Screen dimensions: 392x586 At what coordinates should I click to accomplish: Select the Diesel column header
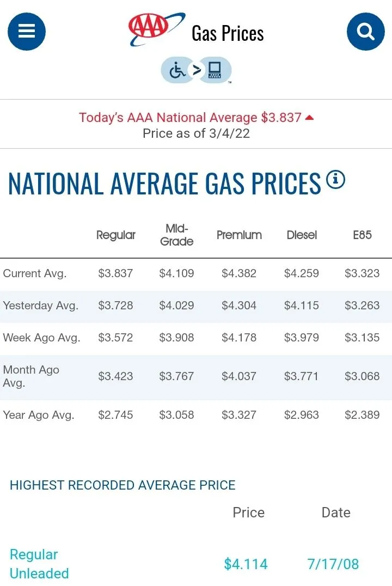click(x=302, y=235)
